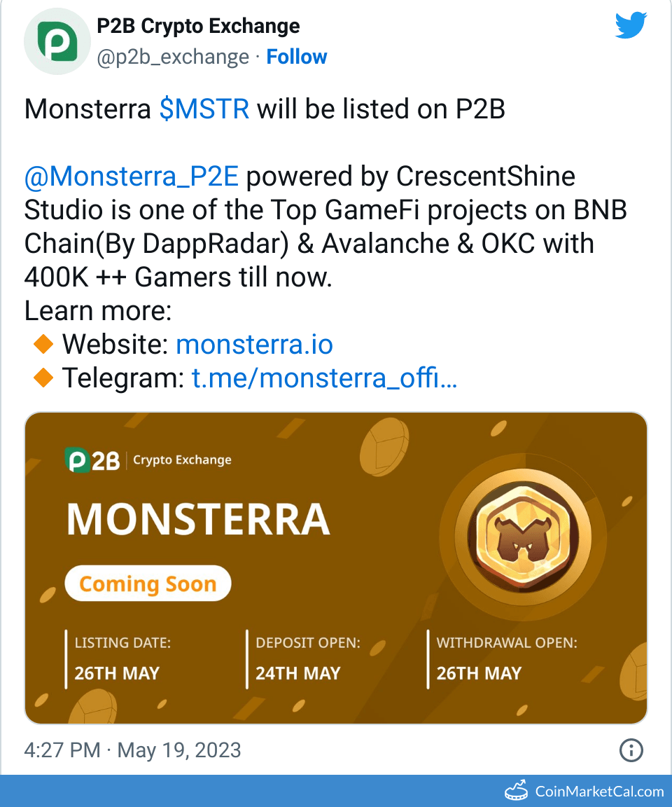
Task: Open the t.me/monsterra Telegram link
Action: point(325,378)
